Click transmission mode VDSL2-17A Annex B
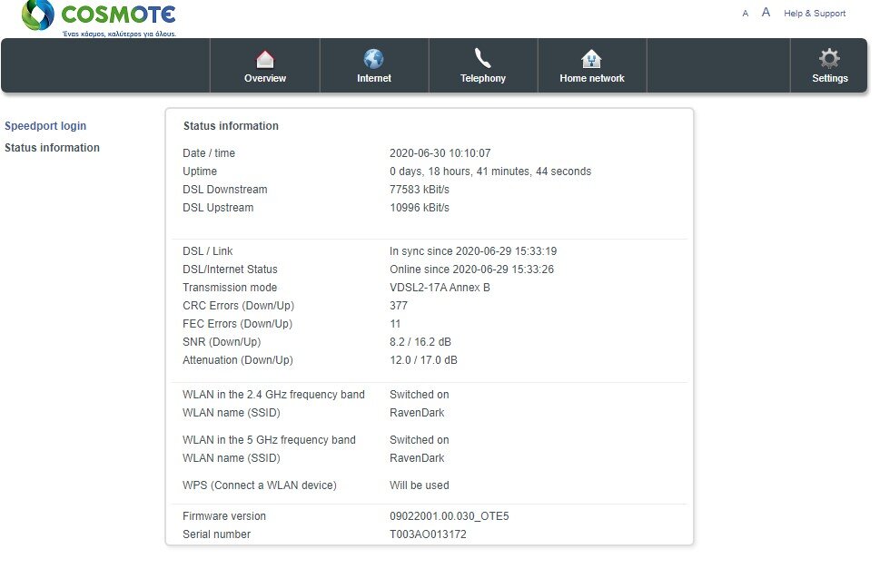This screenshot has height=588, width=880. 440,288
